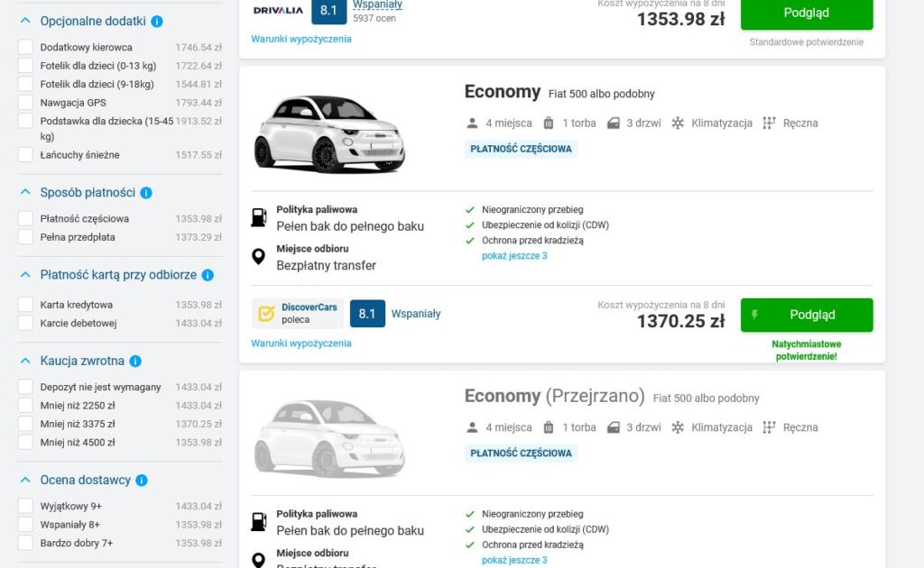Collapse Płatność kartą przy odbiorze section
924x568 pixels.
(25, 274)
